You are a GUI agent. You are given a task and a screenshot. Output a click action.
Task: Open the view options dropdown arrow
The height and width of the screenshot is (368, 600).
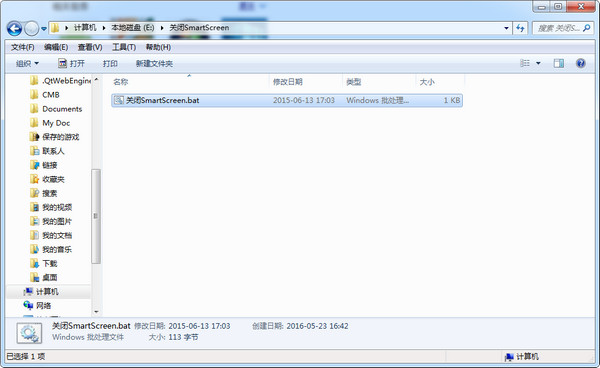pyautogui.click(x=538, y=64)
